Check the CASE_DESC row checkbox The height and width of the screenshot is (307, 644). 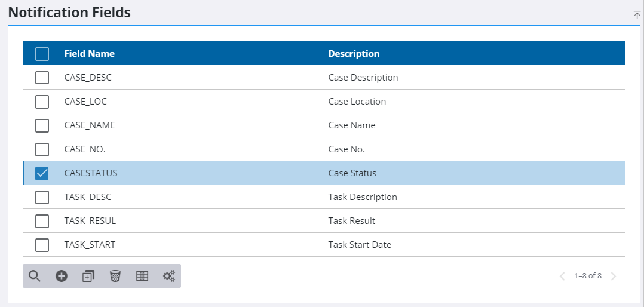click(42, 78)
